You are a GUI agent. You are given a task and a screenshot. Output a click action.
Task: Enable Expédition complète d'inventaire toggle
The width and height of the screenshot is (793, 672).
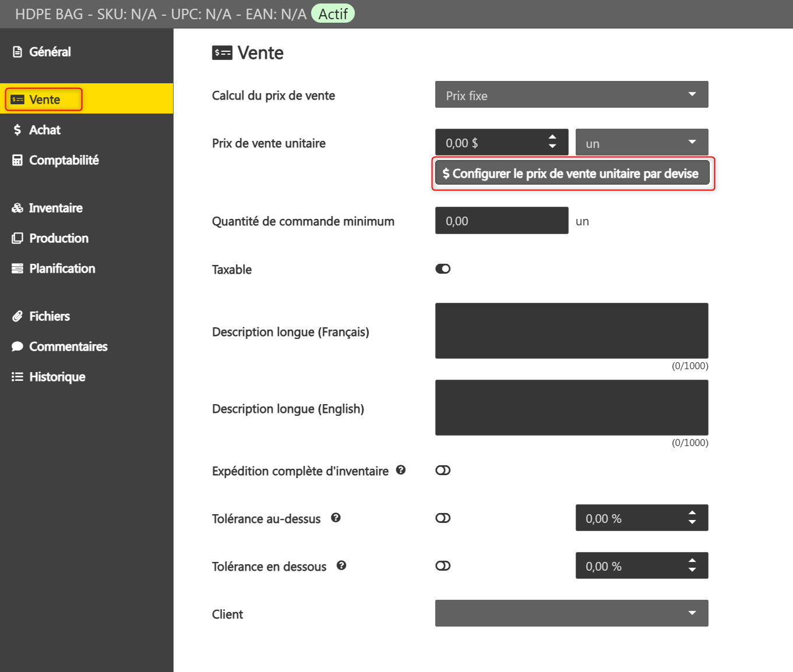443,471
